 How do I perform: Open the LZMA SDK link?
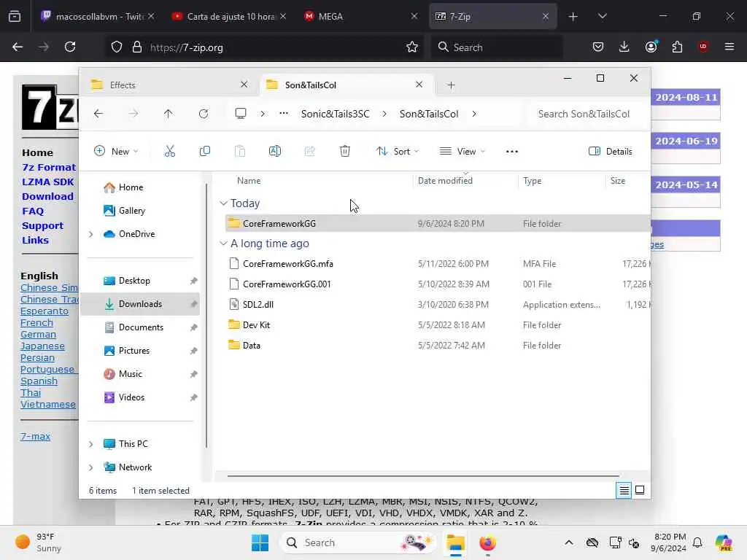(x=47, y=182)
